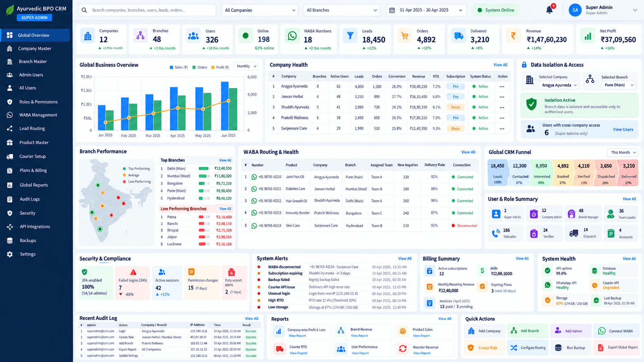Open actions menu for Arogya Ayurveda row

[502, 87]
